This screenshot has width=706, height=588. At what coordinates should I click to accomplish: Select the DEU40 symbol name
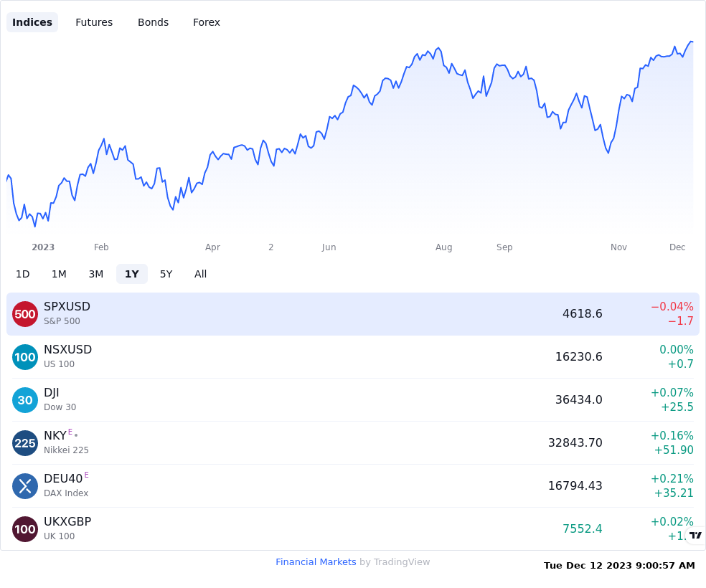tap(63, 479)
